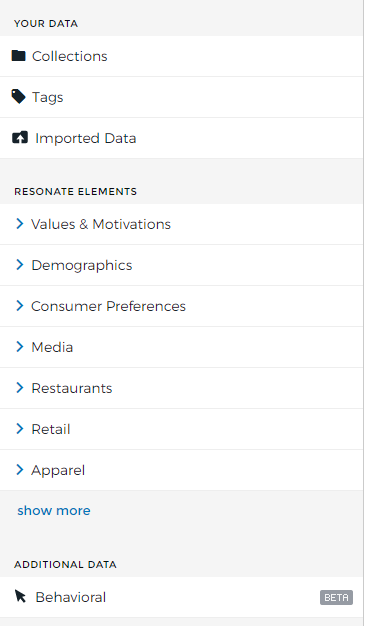Select the Demographics label text
This screenshot has height=626, width=370.
click(x=82, y=265)
